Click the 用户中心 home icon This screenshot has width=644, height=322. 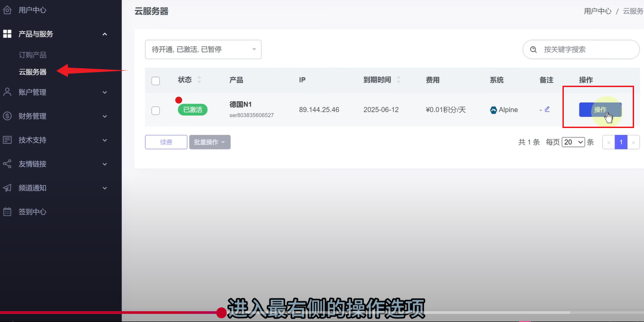click(x=7, y=10)
